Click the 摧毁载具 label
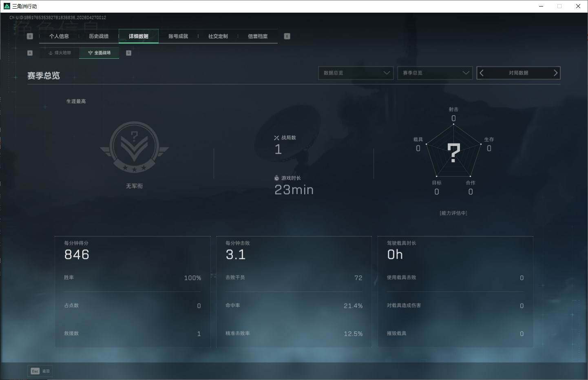Viewport: 588px width, 380px height. [397, 334]
